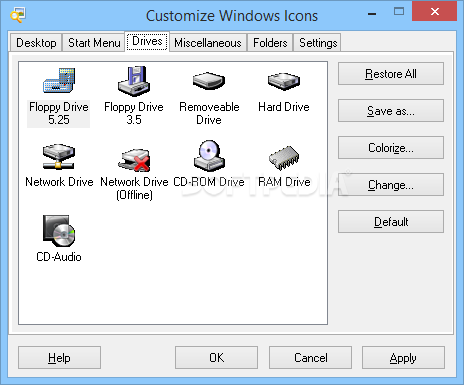Screen dimensions: 464x385
Task: Select the Drives tab
Action: click(147, 41)
